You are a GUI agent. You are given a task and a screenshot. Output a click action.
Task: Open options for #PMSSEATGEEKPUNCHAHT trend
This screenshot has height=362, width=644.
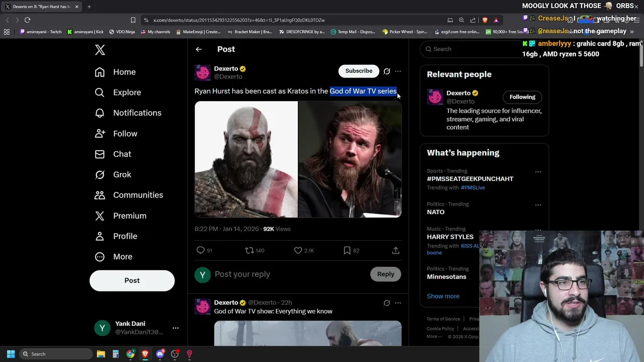click(x=538, y=172)
